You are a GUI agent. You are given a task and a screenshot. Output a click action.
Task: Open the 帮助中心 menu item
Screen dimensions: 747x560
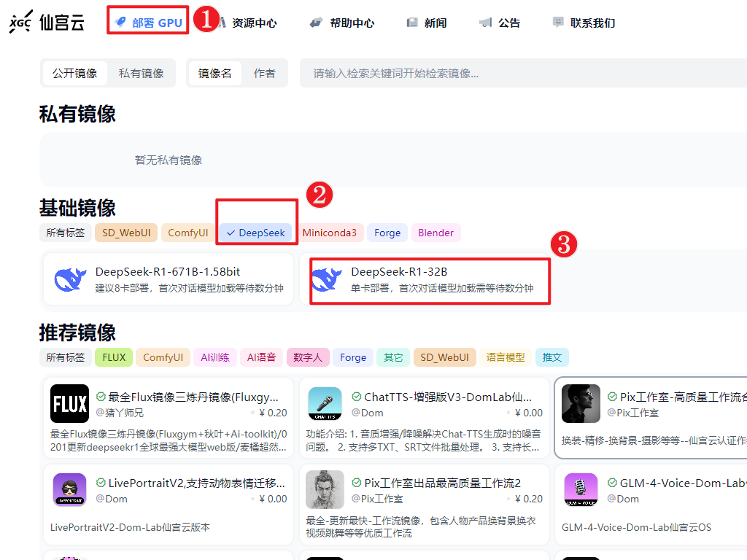point(352,23)
